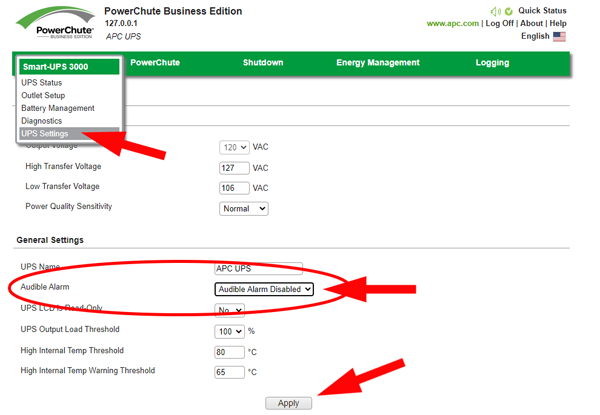Open the Energy Management tab
The image size is (600, 415).
(378, 63)
